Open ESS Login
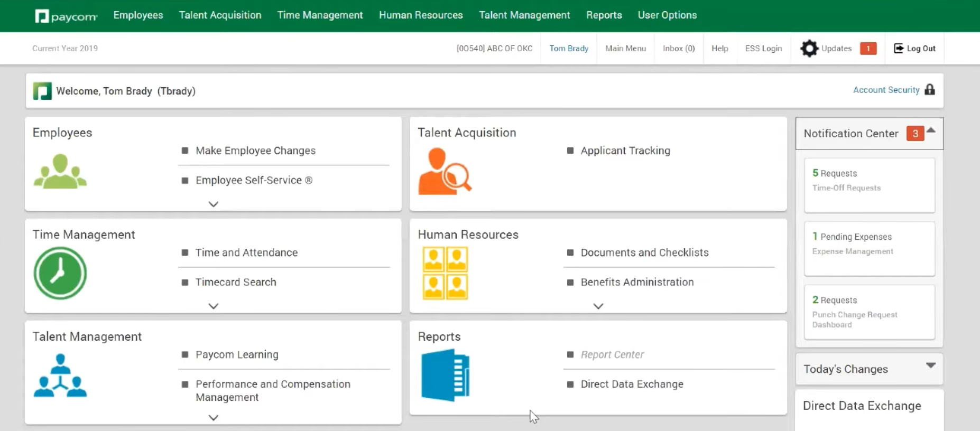This screenshot has height=431, width=980. [x=764, y=49]
